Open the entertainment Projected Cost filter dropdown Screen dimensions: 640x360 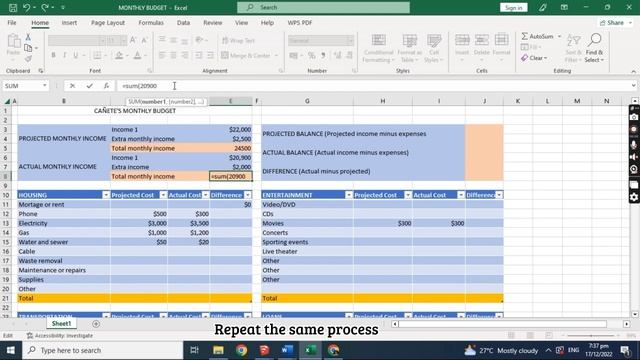pyautogui.click(x=408, y=195)
